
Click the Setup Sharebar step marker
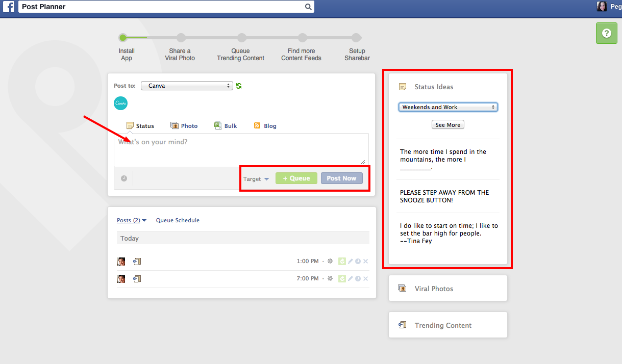[357, 38]
